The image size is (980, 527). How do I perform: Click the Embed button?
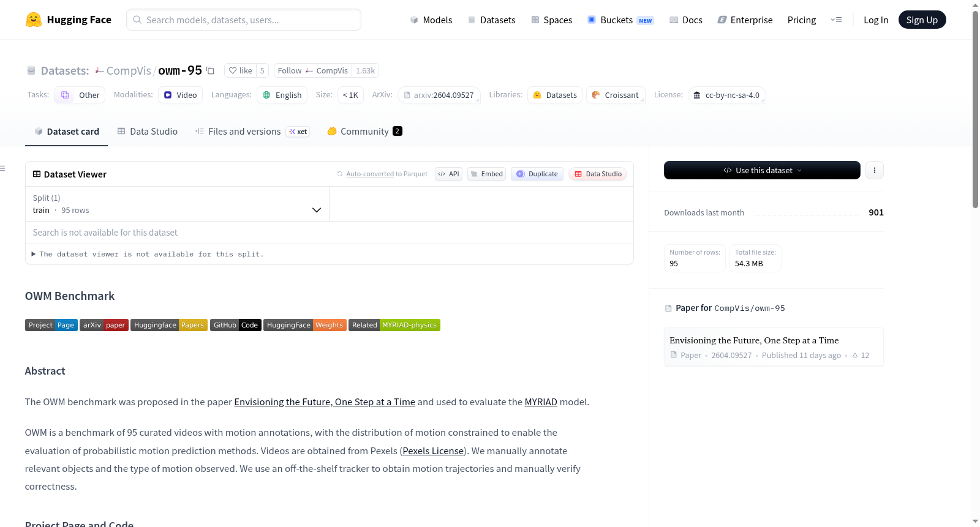click(486, 174)
